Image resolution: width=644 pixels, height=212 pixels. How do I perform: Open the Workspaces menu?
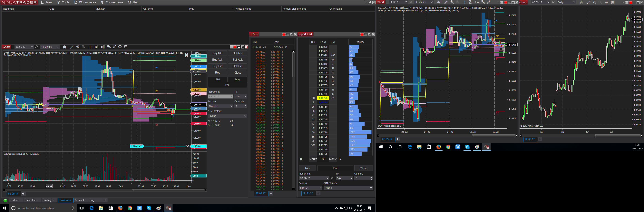tap(85, 2)
